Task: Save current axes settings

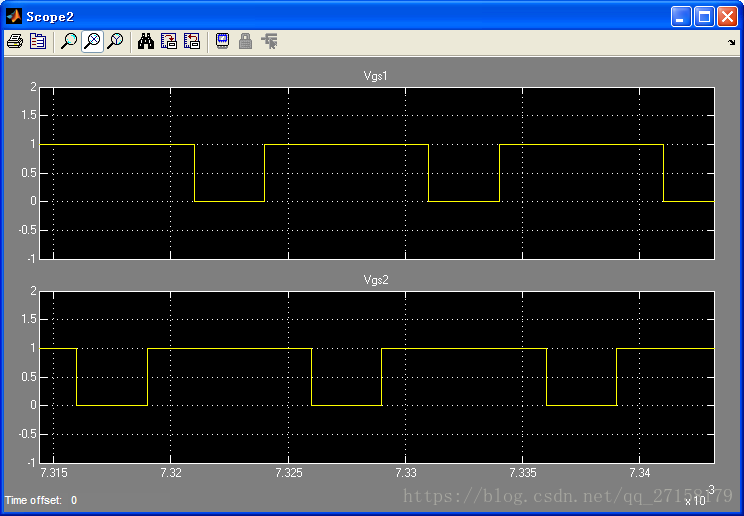Action: click(168, 42)
